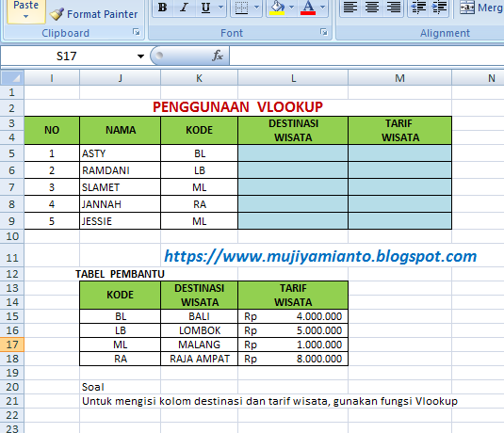This screenshot has width=504, height=433.
Task: Select the RAJA AMPAT destination cell
Action: [199, 359]
